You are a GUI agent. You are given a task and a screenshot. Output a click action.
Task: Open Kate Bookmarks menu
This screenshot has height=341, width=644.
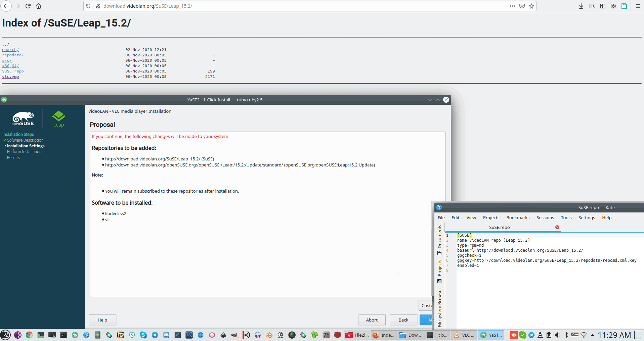point(518,217)
